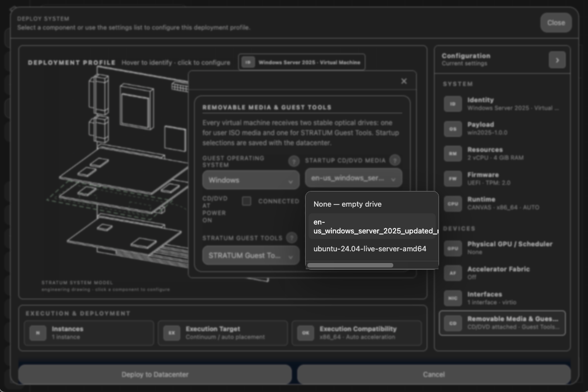The height and width of the screenshot is (392, 588).
Task: Click the Accelerator Fabric AF icon
Action: coord(452,273)
